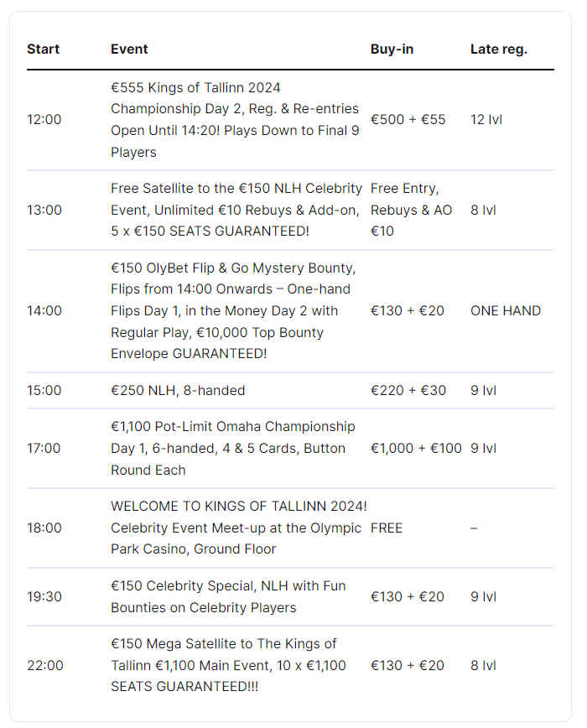Select the Kings of Tallinn Championship Day 2 event
The height and width of the screenshot is (728, 587).
pyautogui.click(x=235, y=120)
